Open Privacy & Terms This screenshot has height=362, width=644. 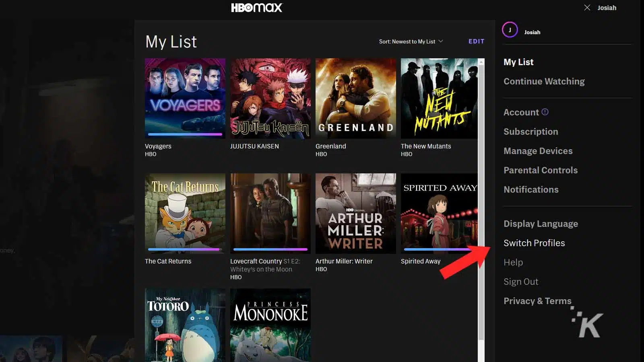coord(537,301)
